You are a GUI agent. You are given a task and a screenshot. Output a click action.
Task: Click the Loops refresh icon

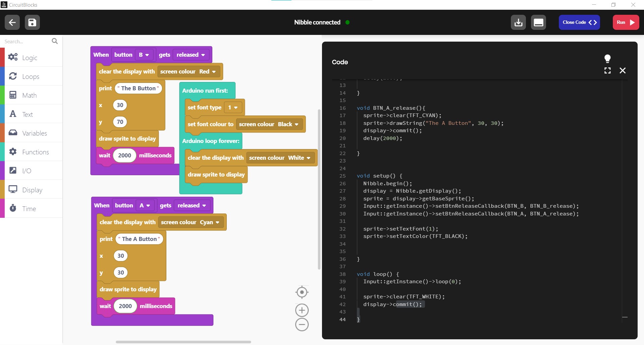[13, 76]
